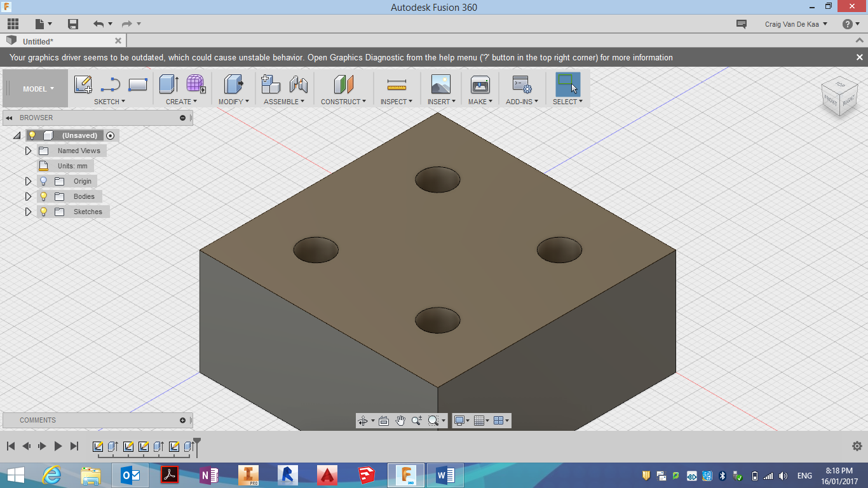The height and width of the screenshot is (488, 868).
Task: Expand the Origin tree node
Action: pyautogui.click(x=28, y=181)
